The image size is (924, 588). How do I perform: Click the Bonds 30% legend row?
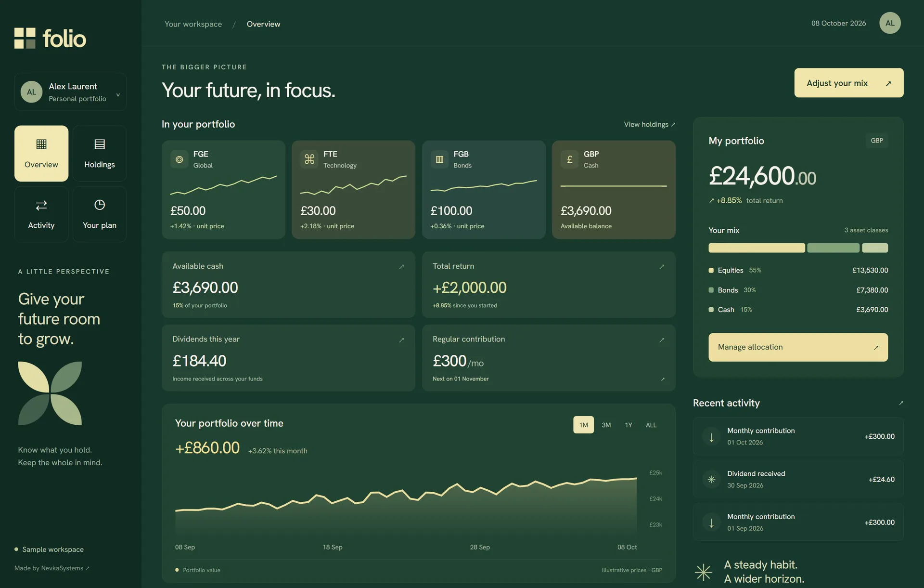[798, 290]
